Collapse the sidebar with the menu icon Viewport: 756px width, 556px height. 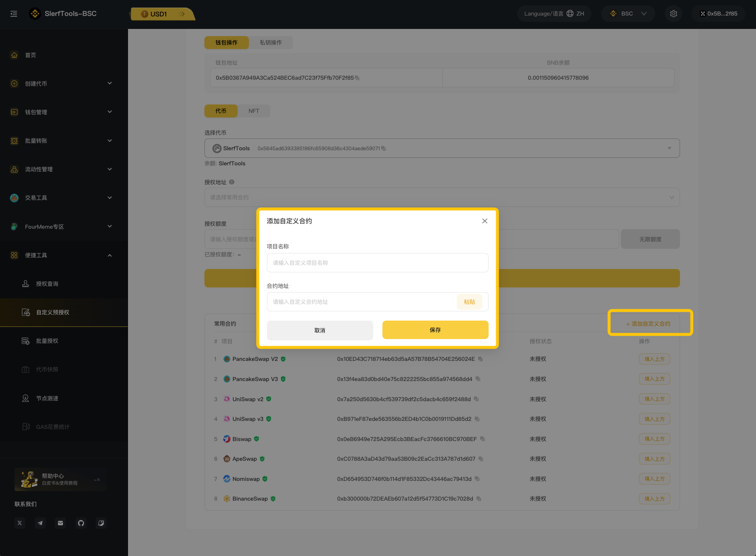click(x=14, y=14)
